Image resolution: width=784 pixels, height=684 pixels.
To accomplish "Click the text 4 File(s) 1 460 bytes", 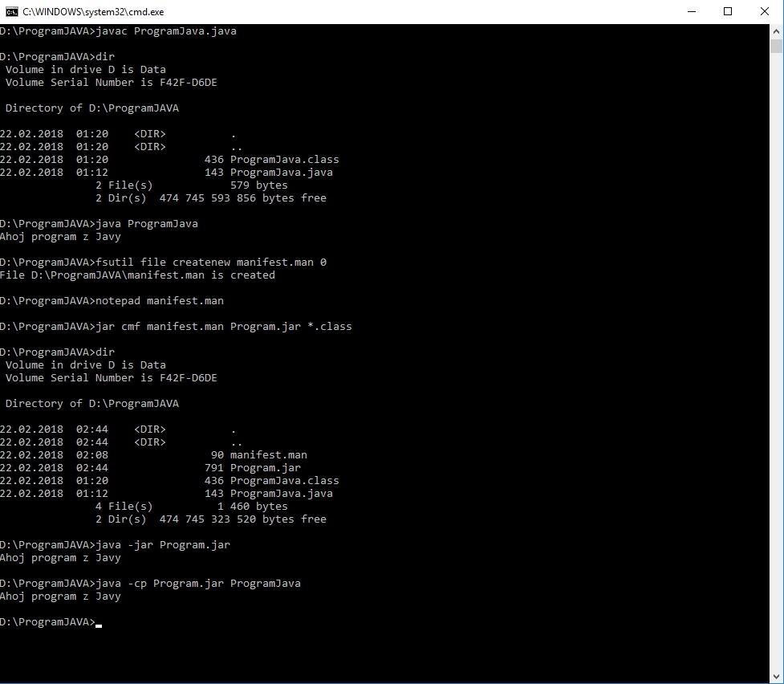I will coord(192,507).
